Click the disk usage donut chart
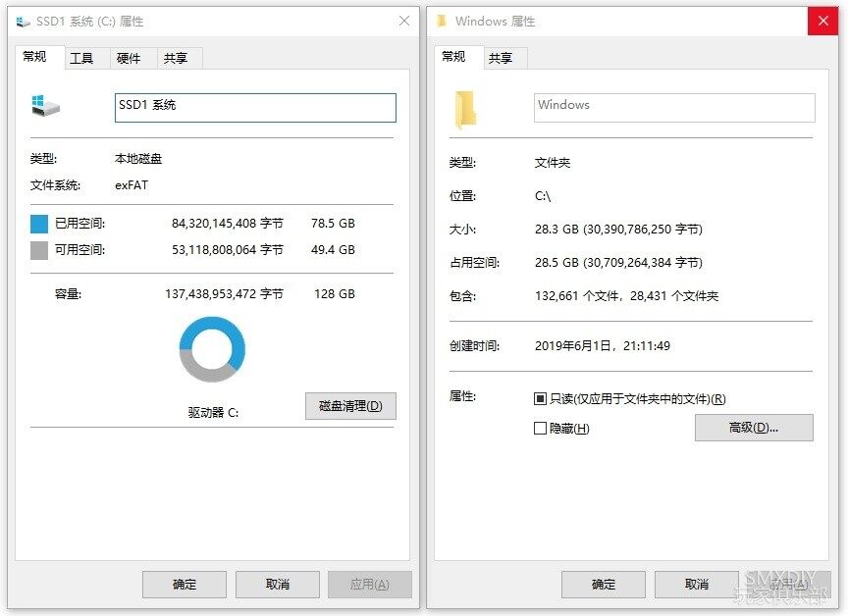The height and width of the screenshot is (616, 848). (x=212, y=349)
